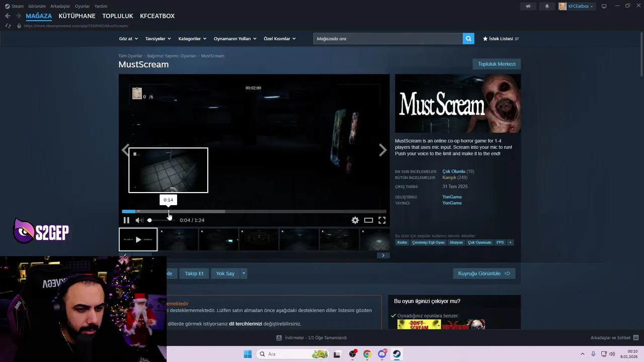Screen dimensions: 644x362
Task: Show the previous media with left arrow
Action: point(125,150)
